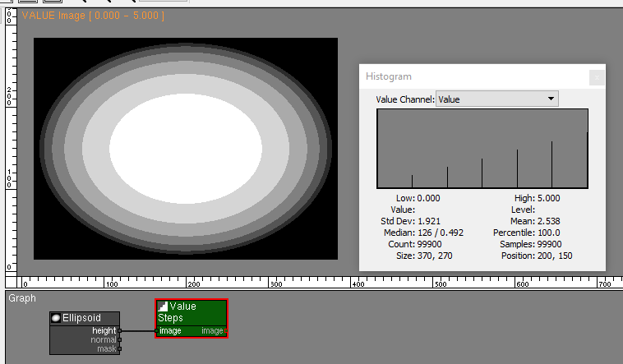The image size is (623, 364).
Task: Click the Ellipsoid height output port
Action: 120,330
